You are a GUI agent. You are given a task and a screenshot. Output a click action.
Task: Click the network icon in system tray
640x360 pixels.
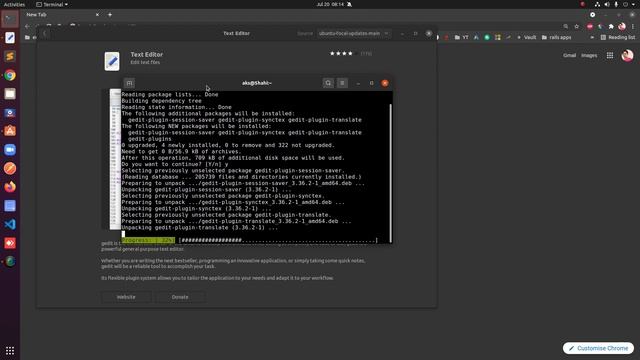pyautogui.click(x=597, y=4)
